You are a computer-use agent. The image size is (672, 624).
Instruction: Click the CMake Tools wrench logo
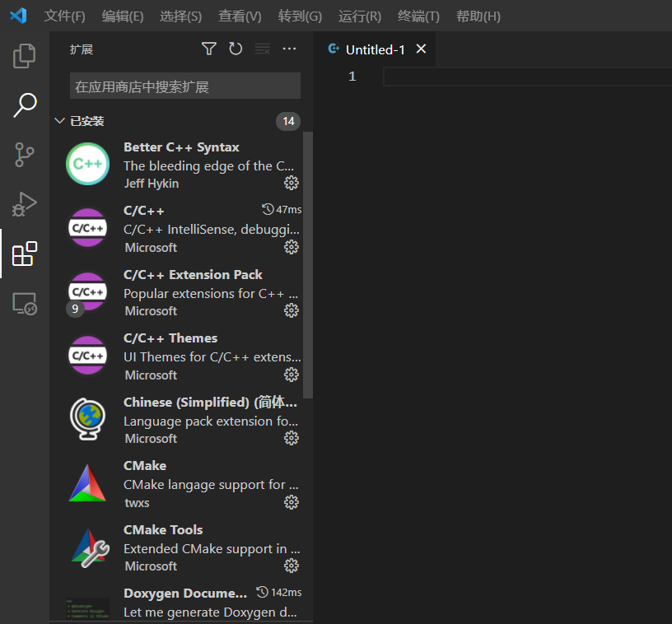click(x=90, y=547)
